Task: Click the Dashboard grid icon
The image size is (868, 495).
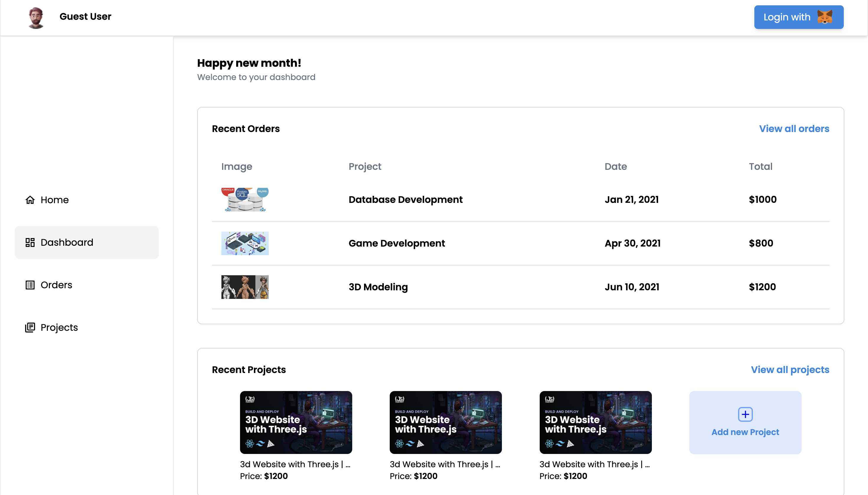Action: pos(30,242)
